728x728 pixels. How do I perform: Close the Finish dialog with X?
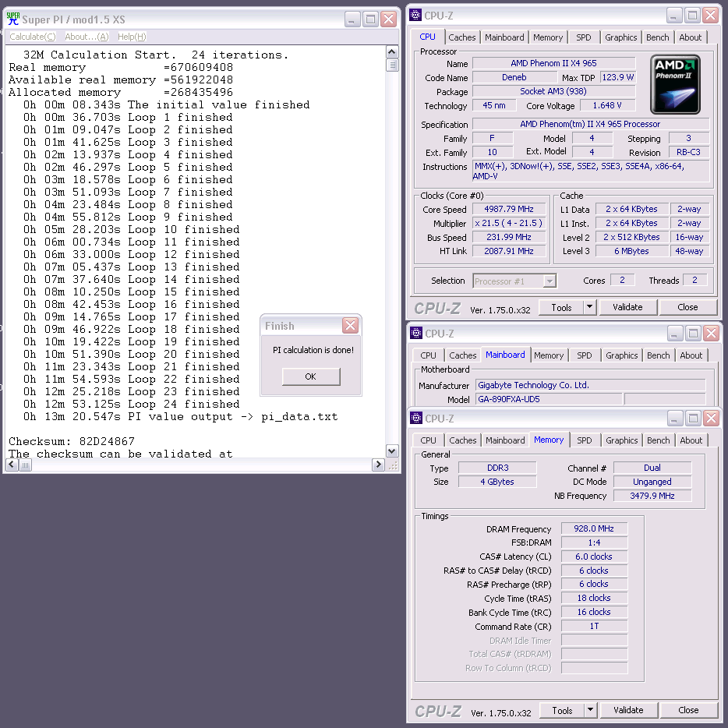(350, 326)
